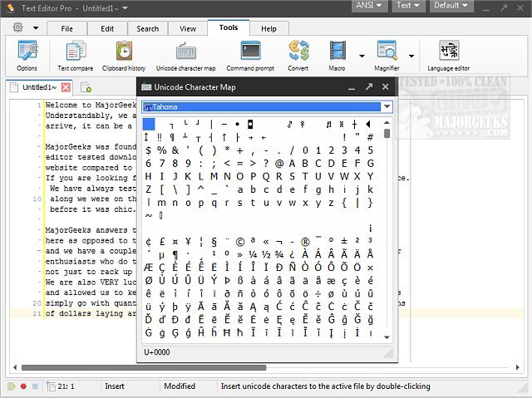Close the Untitled1 document tab
This screenshot has height=398, width=532.
click(x=66, y=87)
